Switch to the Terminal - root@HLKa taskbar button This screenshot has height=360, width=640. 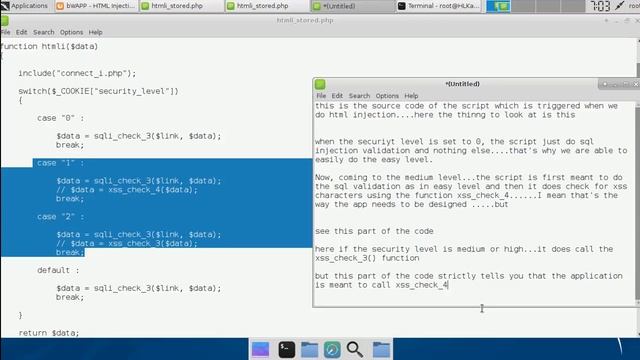(439, 6)
